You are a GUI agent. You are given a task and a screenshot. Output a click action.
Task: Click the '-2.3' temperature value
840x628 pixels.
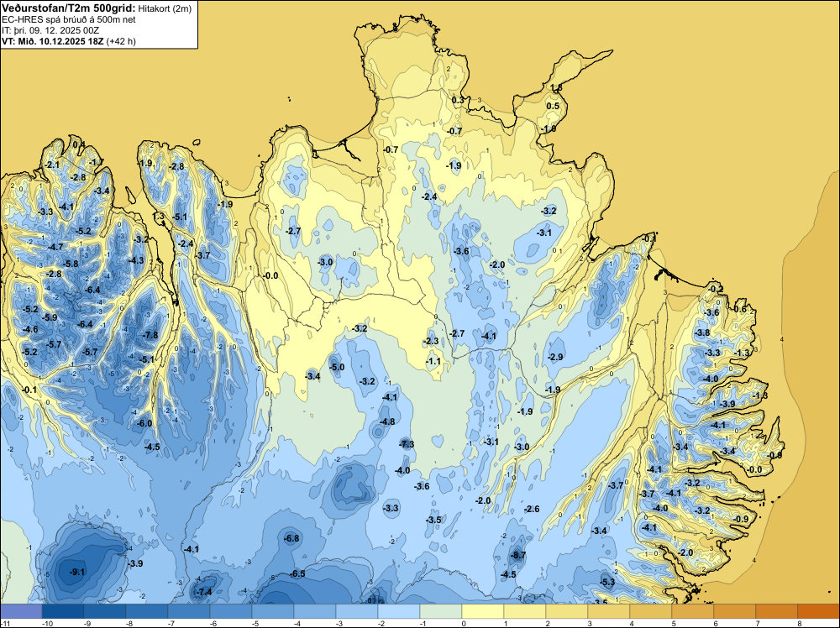[x=431, y=342]
